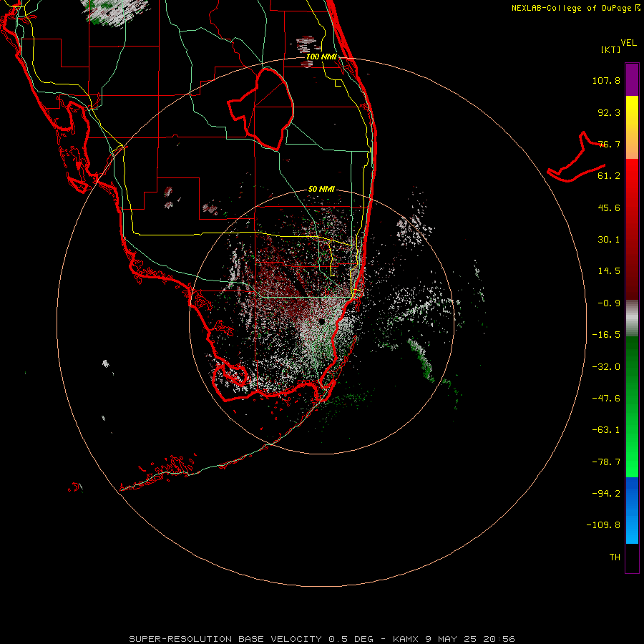The height and width of the screenshot is (644, 644).
Task: Select the -94.2 knot scale value
Action: coord(606,494)
